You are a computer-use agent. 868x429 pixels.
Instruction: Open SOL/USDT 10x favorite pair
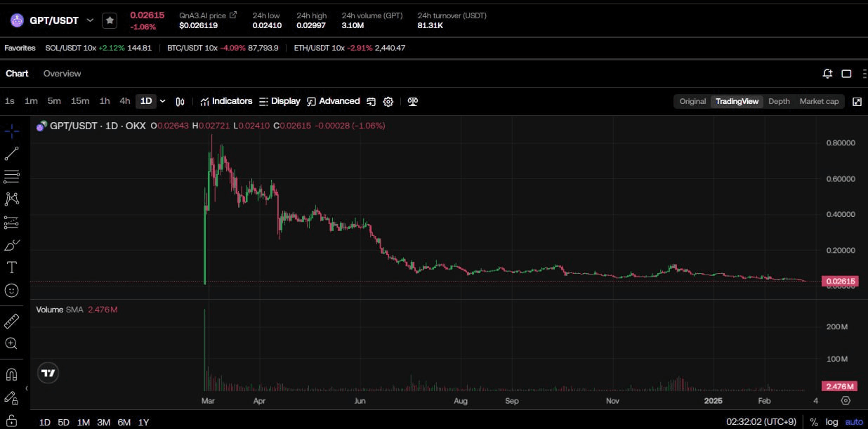pyautogui.click(x=98, y=48)
